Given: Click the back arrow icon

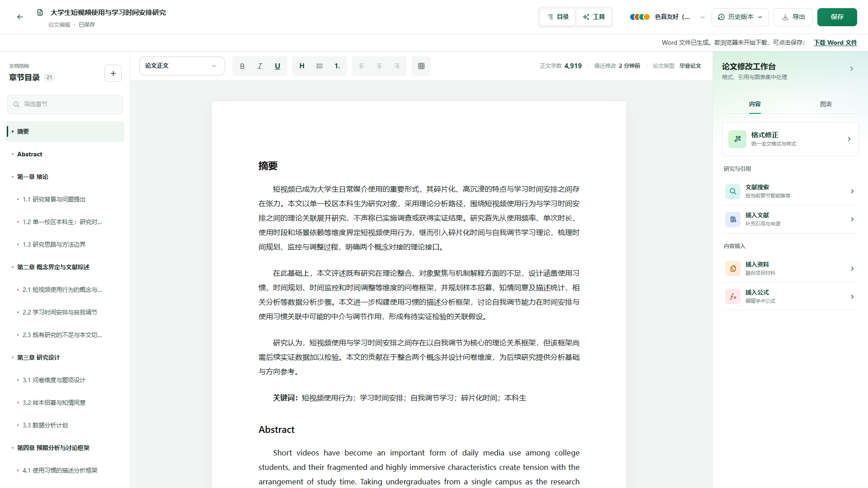Looking at the screenshot, I should click(20, 17).
